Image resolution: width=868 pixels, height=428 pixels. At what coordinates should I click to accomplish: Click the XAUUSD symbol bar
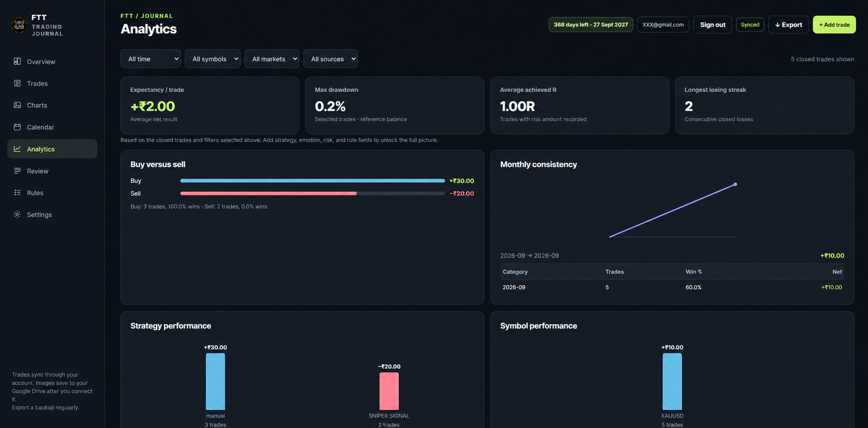coord(672,381)
